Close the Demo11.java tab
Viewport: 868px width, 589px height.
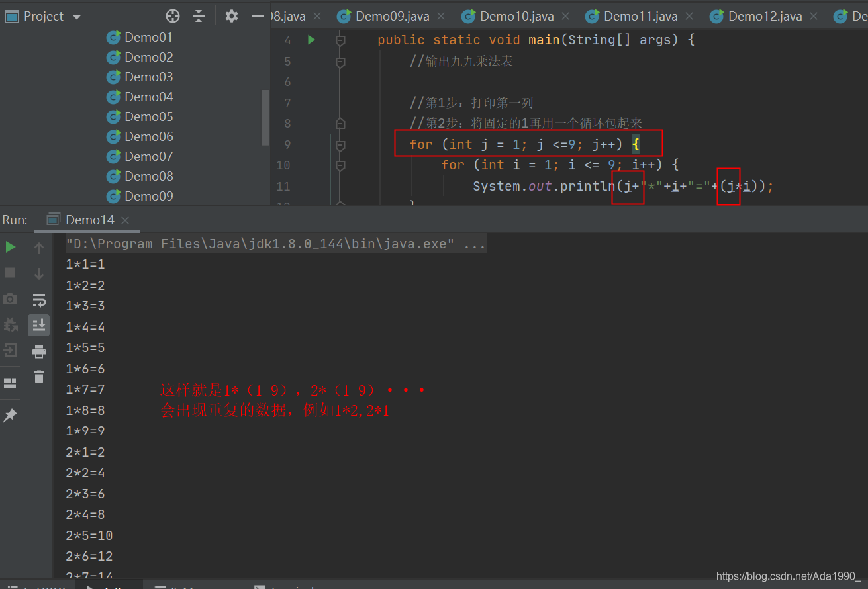pos(690,16)
